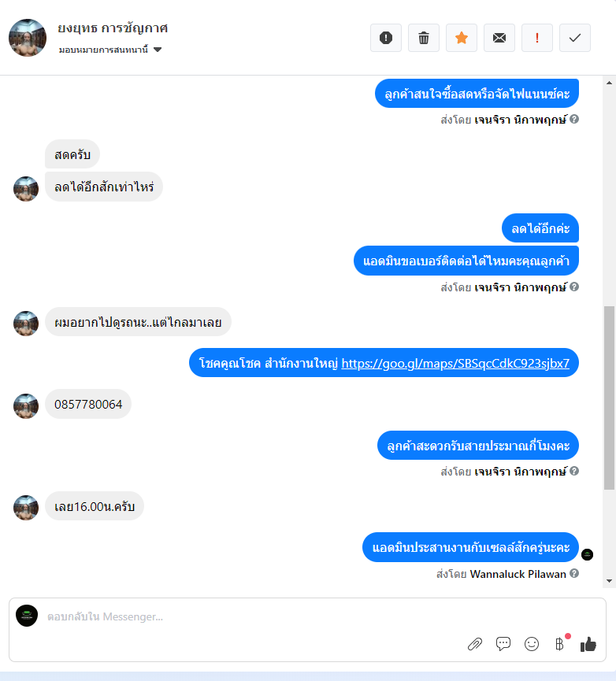Toggle the orange star follow-up icon
Image resolution: width=616 pixels, height=681 pixels.
pos(462,38)
